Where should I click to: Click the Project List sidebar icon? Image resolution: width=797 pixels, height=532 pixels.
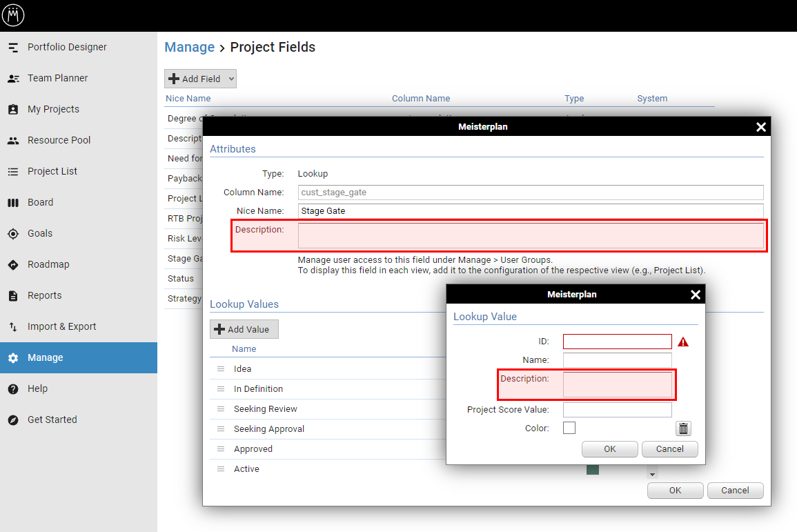[x=13, y=172]
